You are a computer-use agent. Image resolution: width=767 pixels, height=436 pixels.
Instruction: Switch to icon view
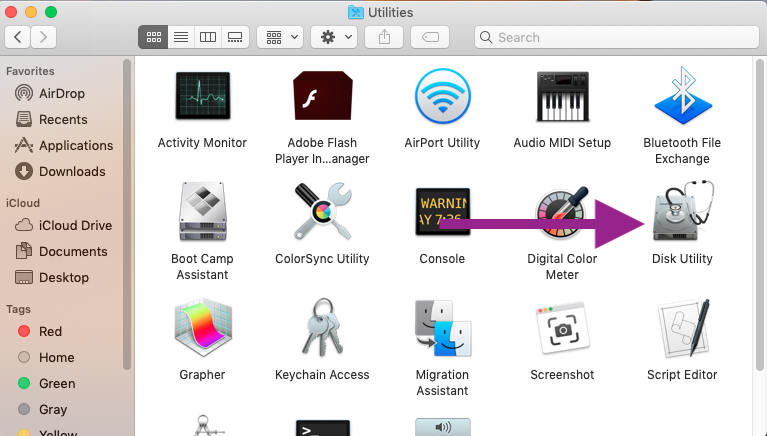(153, 37)
